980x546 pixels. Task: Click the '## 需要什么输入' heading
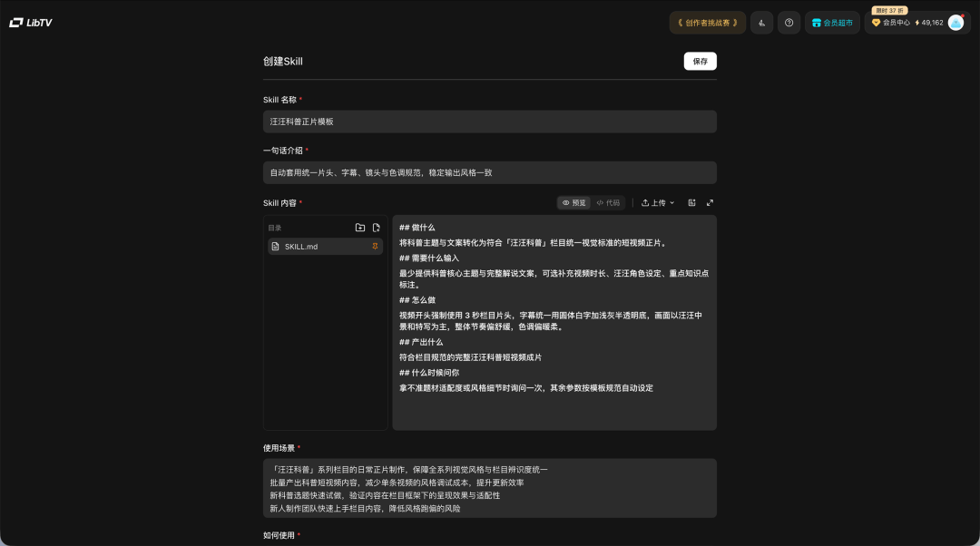(428, 258)
